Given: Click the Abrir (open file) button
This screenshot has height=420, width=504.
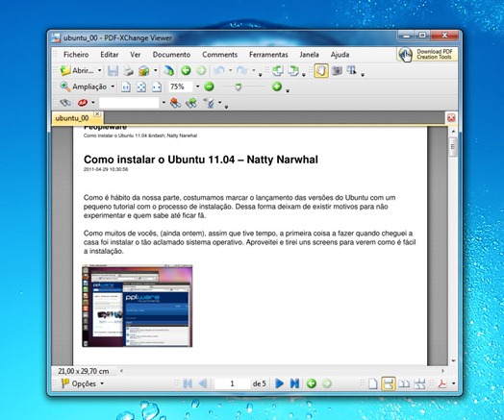Looking at the screenshot, I should pos(77,70).
